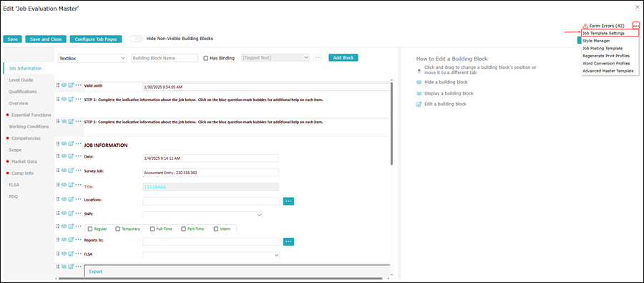Image resolution: width=644 pixels, height=283 pixels.
Task: Go to the Comp Info tab
Action: pyautogui.click(x=23, y=173)
